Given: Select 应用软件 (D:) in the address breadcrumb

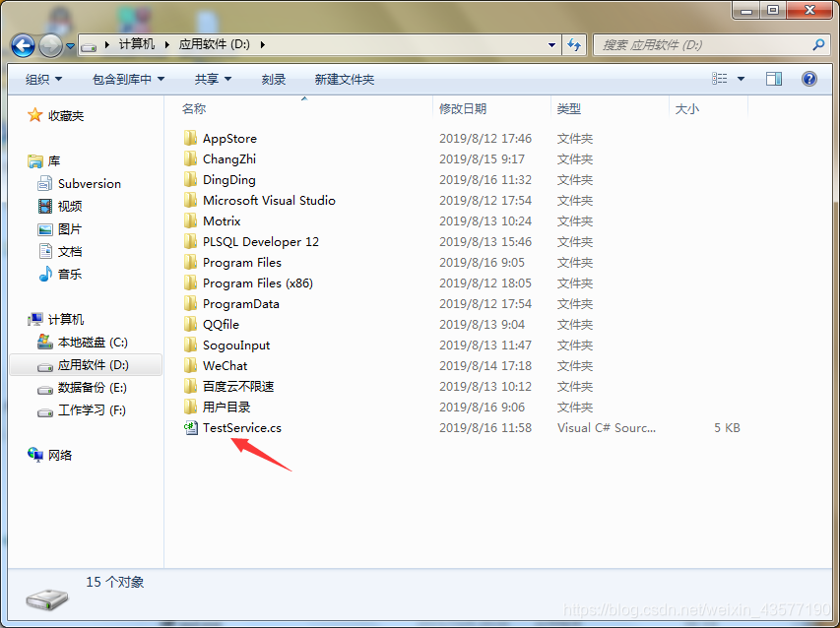Looking at the screenshot, I should coord(215,44).
